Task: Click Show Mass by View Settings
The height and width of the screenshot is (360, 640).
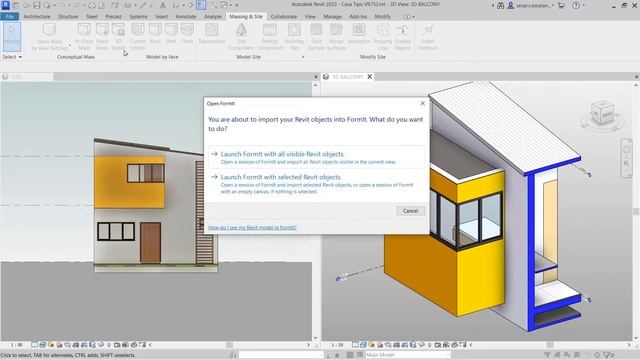Action: [50, 37]
